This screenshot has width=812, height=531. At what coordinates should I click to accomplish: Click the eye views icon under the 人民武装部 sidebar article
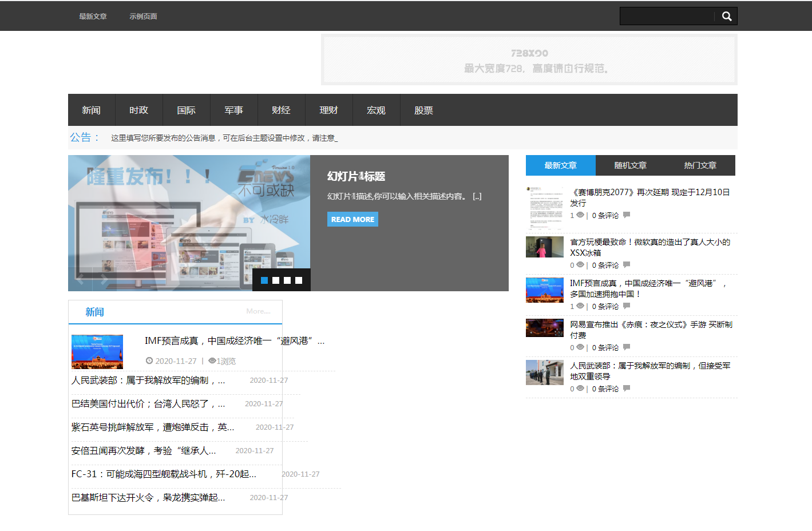(x=580, y=389)
